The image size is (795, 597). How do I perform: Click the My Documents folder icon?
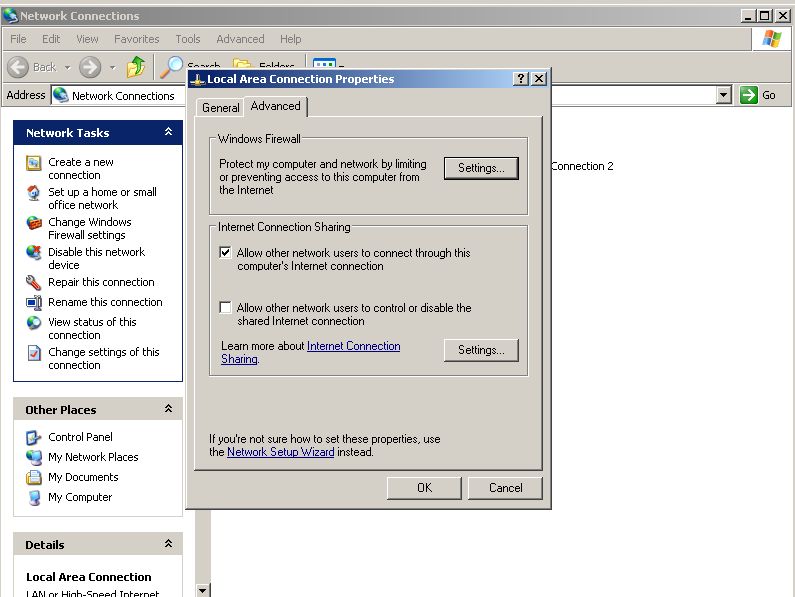[33, 478]
